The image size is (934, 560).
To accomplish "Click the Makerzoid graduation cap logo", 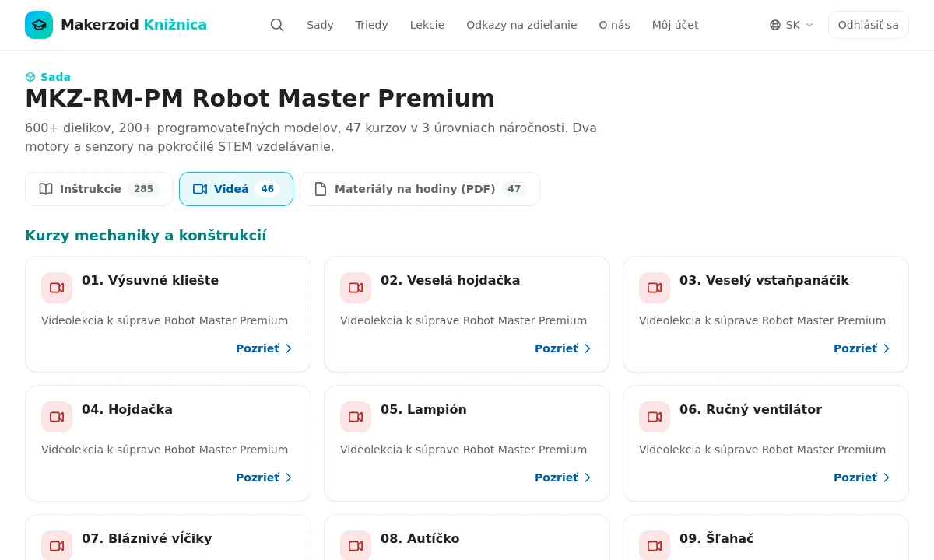I will [39, 25].
